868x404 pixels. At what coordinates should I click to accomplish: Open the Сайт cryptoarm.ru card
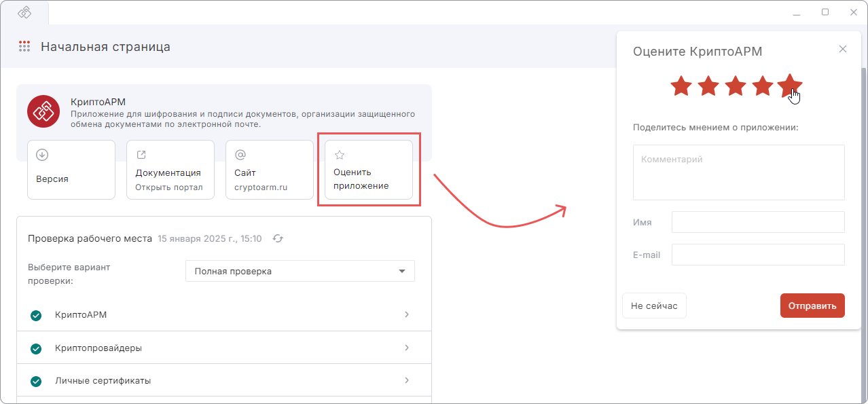point(270,170)
